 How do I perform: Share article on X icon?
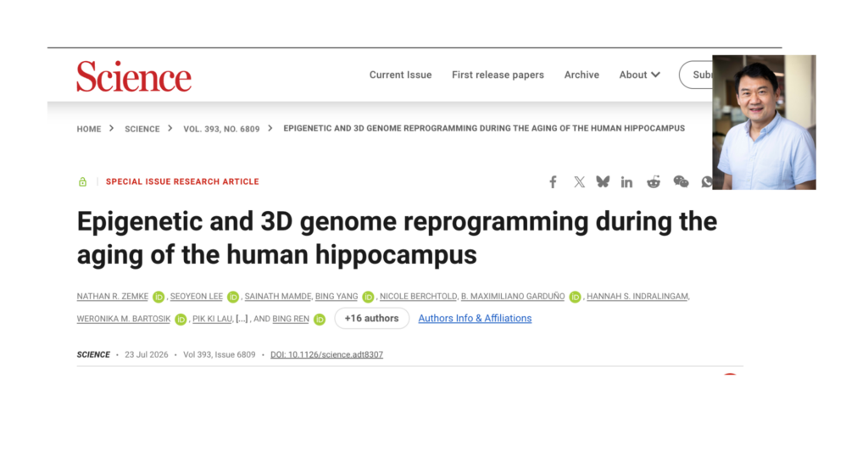(579, 181)
